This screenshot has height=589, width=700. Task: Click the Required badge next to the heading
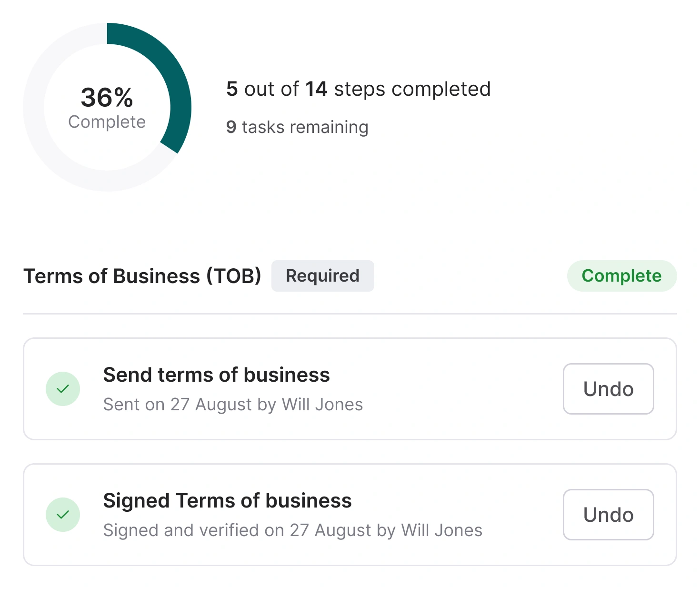[x=322, y=275]
